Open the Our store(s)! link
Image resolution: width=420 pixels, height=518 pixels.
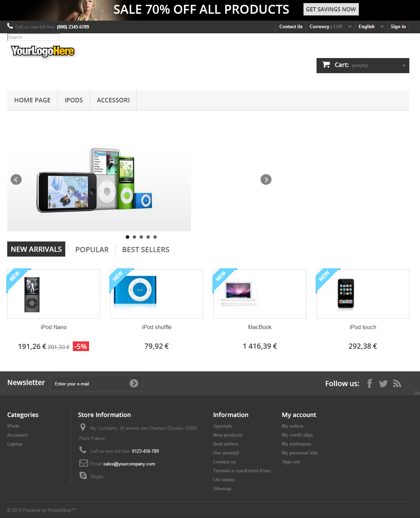226,453
